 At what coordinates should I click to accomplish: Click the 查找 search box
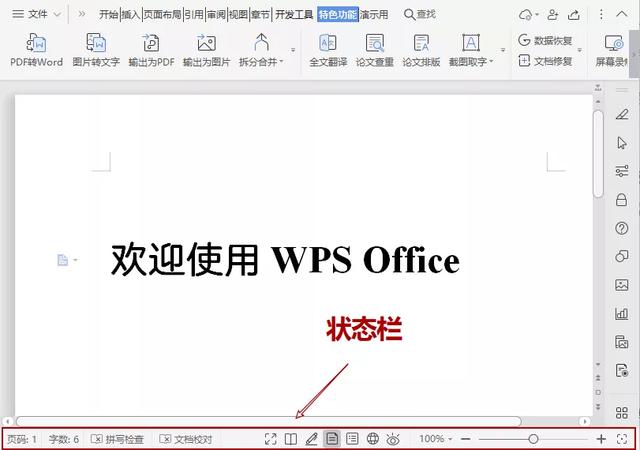[x=420, y=15]
